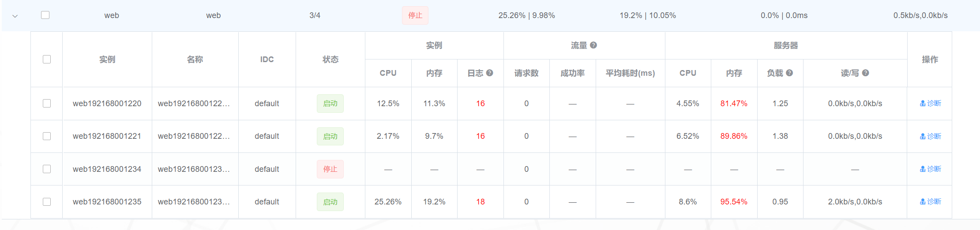Diagnose instance web192168001221
This screenshot has height=230, width=980.
pos(930,136)
